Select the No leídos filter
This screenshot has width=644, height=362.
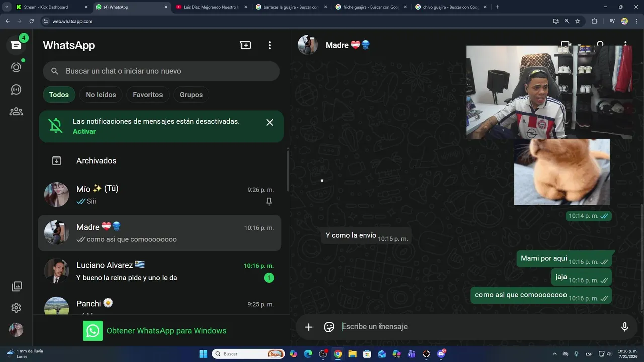pos(101,95)
